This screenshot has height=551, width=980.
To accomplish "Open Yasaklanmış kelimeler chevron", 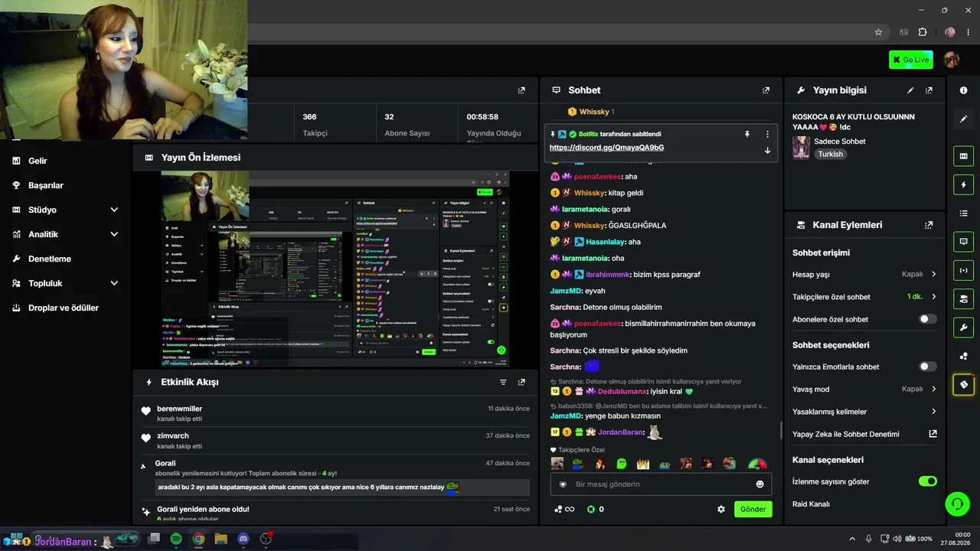I will click(x=933, y=412).
